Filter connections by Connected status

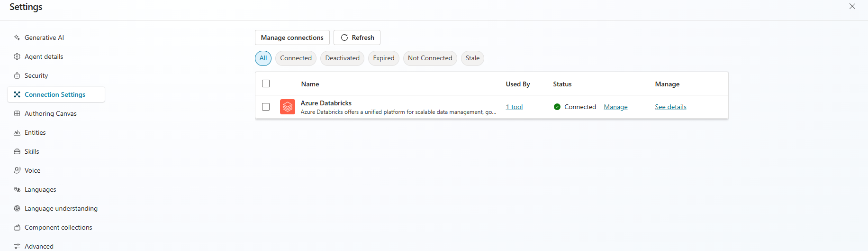[x=296, y=58]
